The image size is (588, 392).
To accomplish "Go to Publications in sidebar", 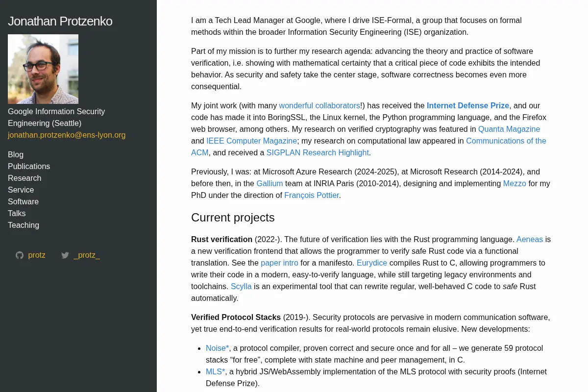I will pos(29,166).
